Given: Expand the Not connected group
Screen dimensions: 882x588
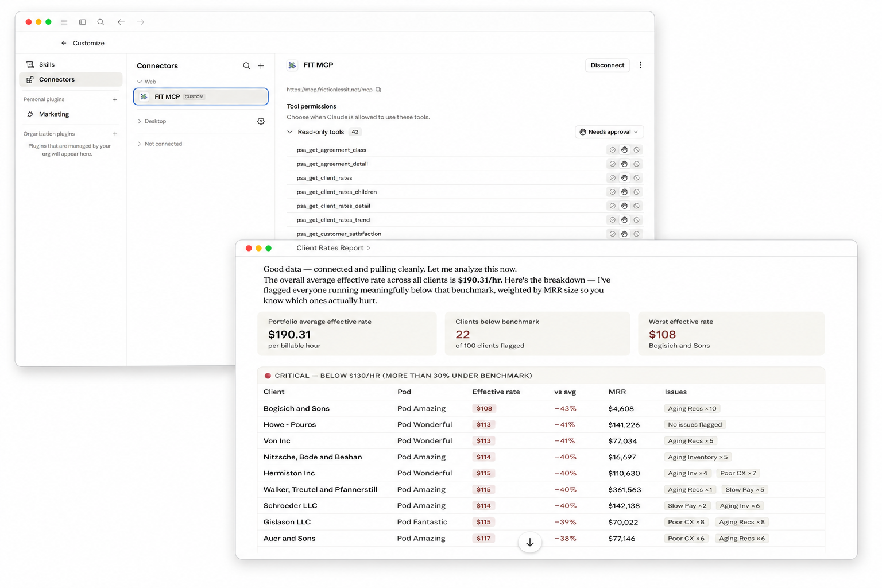Looking at the screenshot, I should click(x=160, y=144).
